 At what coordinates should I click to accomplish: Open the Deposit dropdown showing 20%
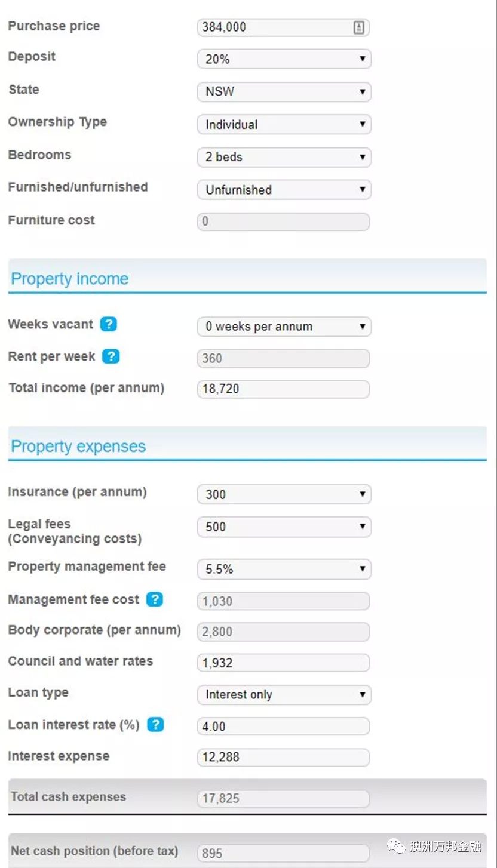284,59
